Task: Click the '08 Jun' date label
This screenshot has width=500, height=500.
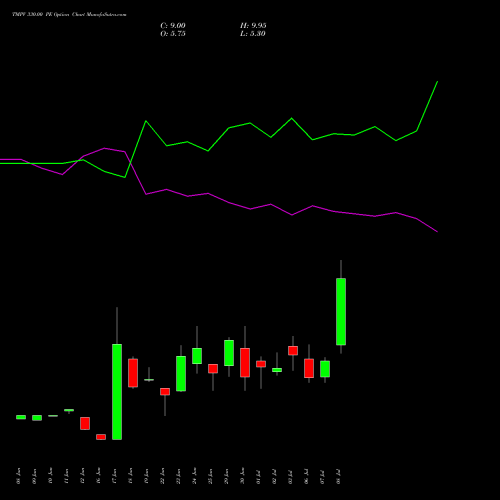Action: tap(18, 476)
